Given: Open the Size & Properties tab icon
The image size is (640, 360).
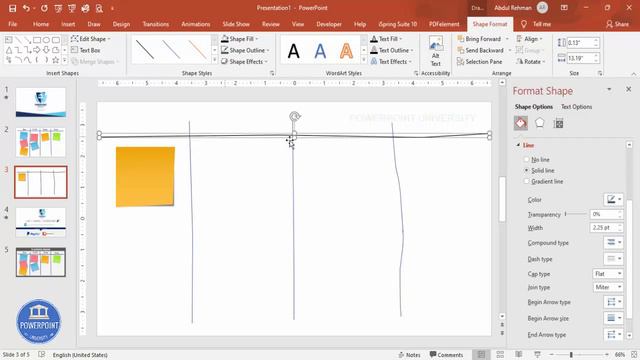Looking at the screenshot, I should 558,123.
